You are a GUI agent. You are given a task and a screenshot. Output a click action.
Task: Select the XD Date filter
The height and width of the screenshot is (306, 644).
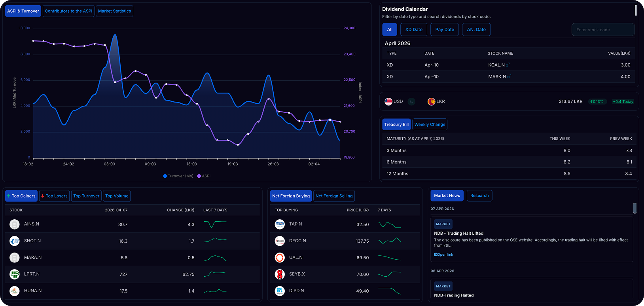(x=414, y=30)
